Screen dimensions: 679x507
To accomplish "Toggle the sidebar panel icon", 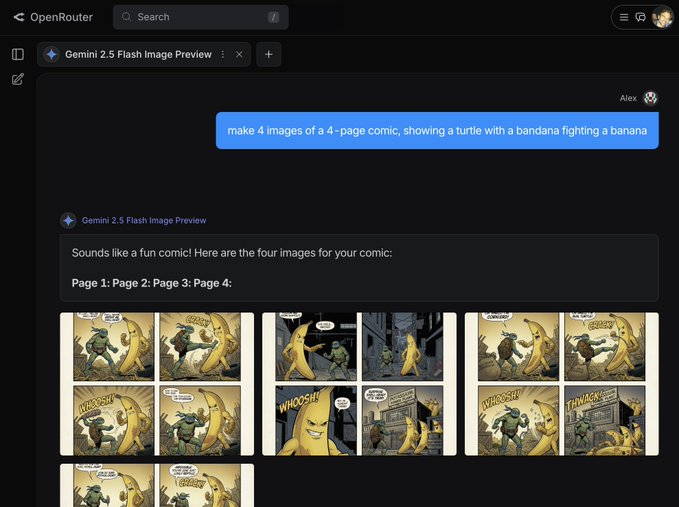I will click(18, 54).
